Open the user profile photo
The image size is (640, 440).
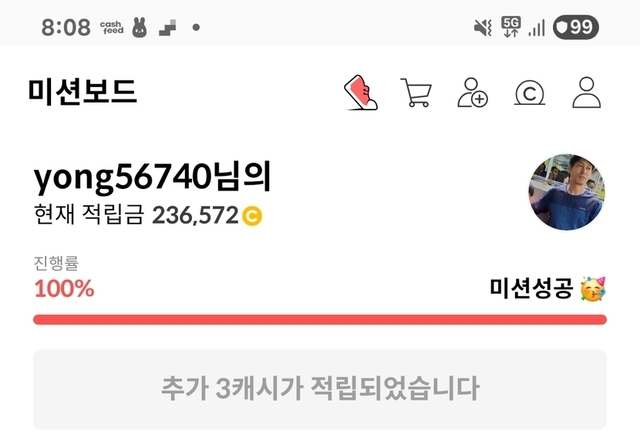click(x=567, y=192)
